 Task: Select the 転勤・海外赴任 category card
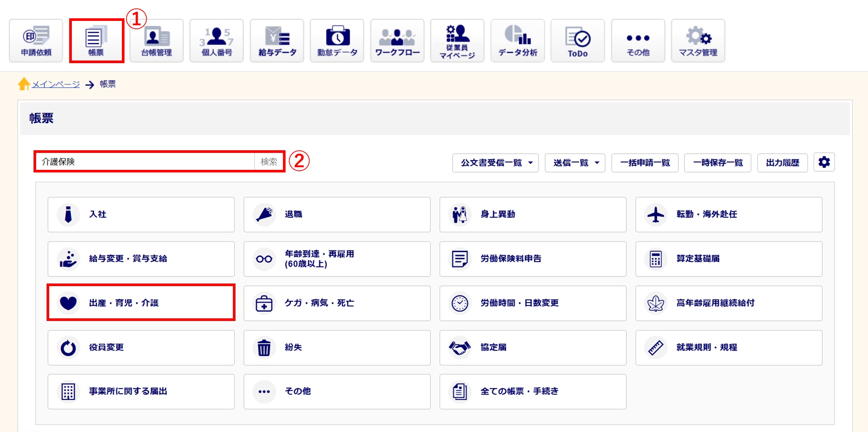click(x=729, y=214)
